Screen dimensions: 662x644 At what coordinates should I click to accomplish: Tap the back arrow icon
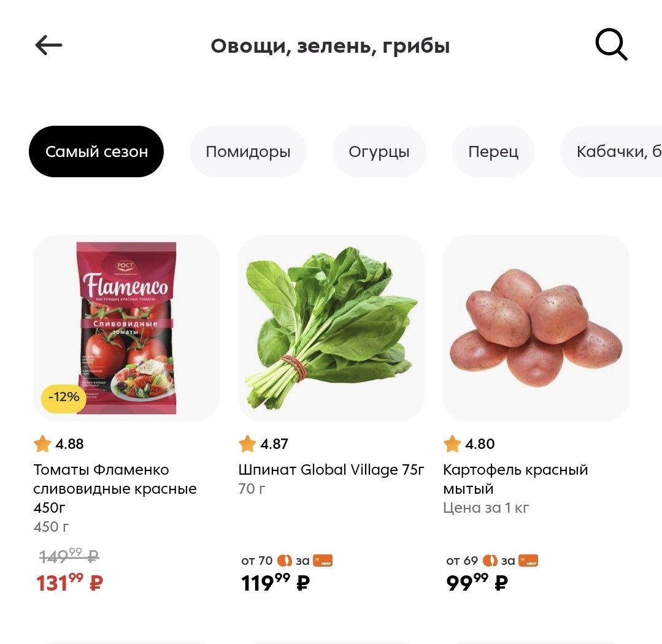pos(48,45)
